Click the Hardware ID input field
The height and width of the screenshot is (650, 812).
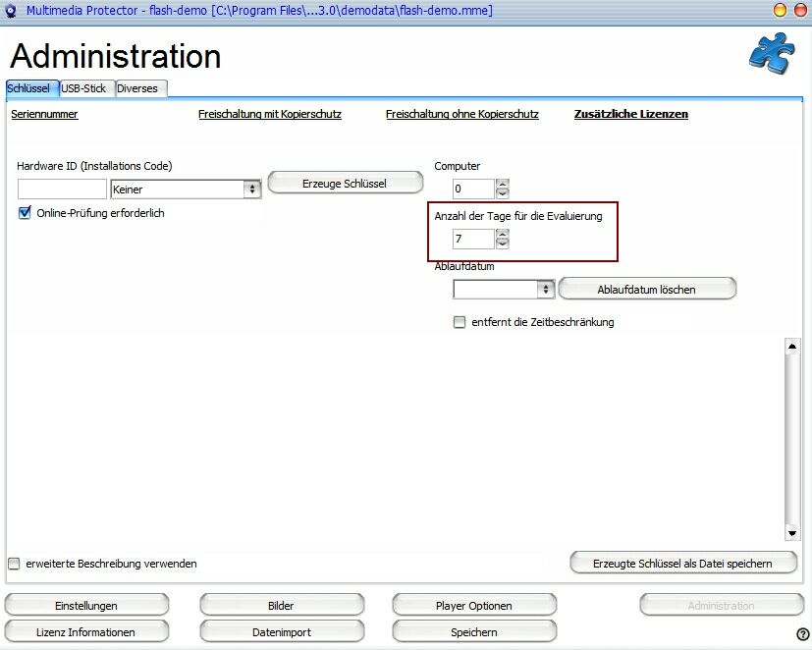click(62, 190)
